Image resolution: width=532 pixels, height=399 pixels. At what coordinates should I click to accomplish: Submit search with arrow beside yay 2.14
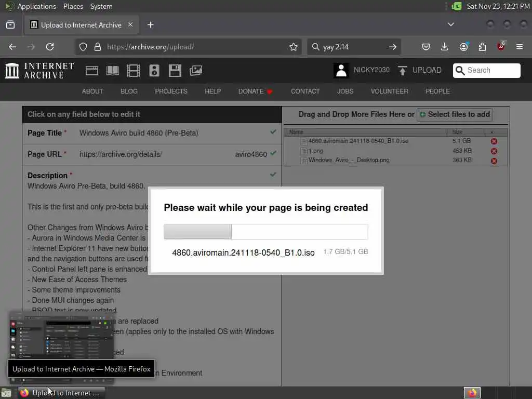click(x=393, y=47)
